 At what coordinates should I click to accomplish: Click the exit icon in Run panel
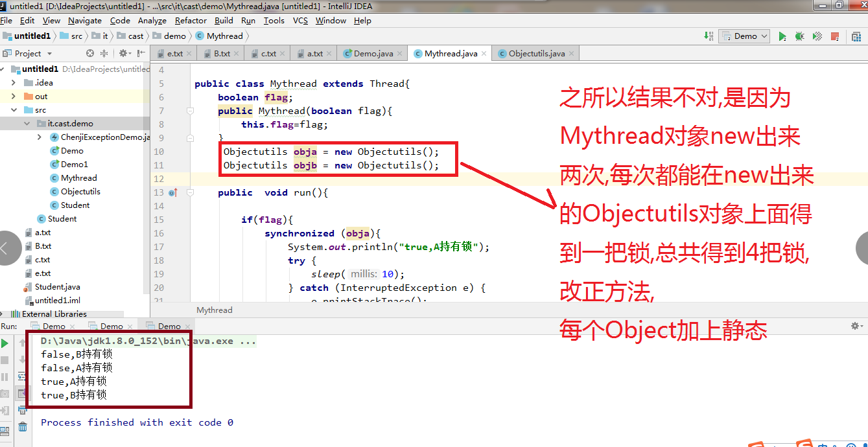click(x=5, y=410)
